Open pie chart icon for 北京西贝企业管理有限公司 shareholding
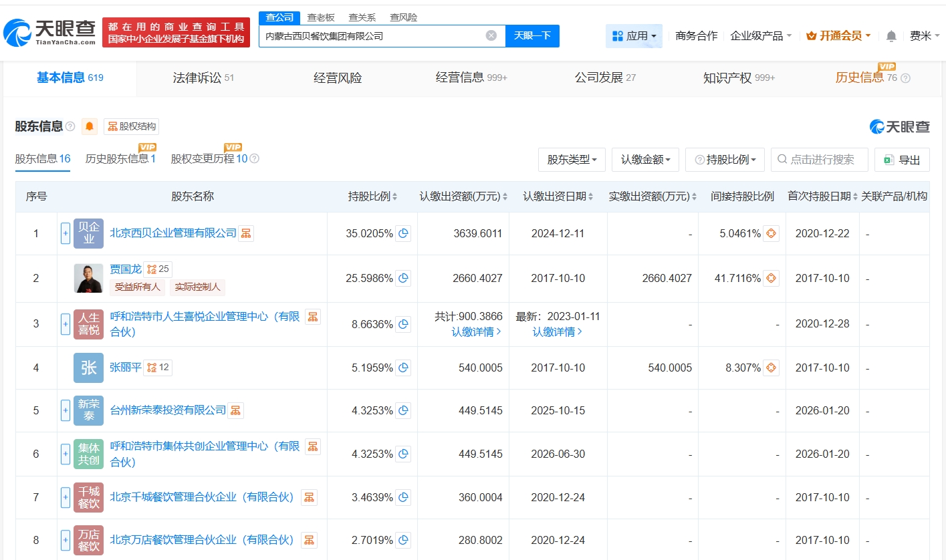 point(403,234)
